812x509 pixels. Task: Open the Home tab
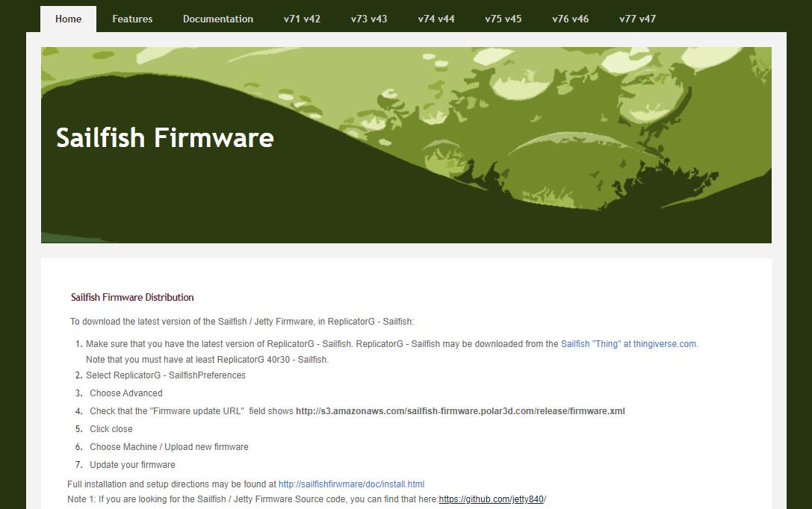[x=69, y=19]
